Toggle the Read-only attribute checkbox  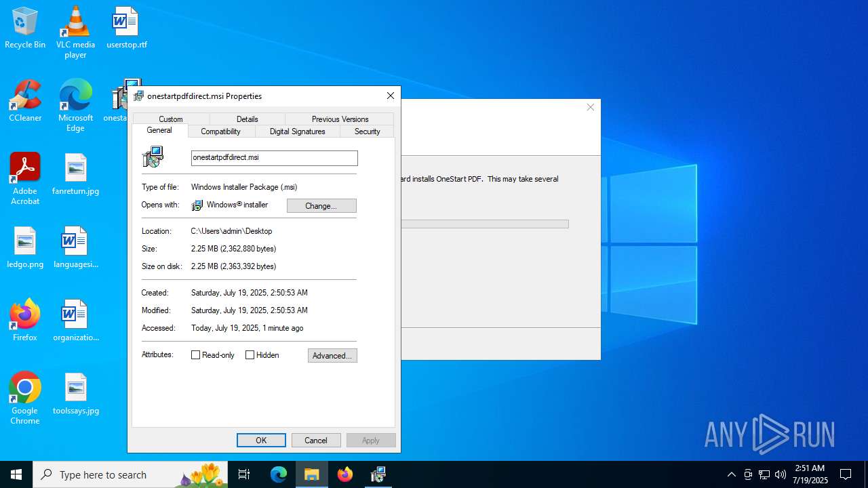(x=196, y=355)
